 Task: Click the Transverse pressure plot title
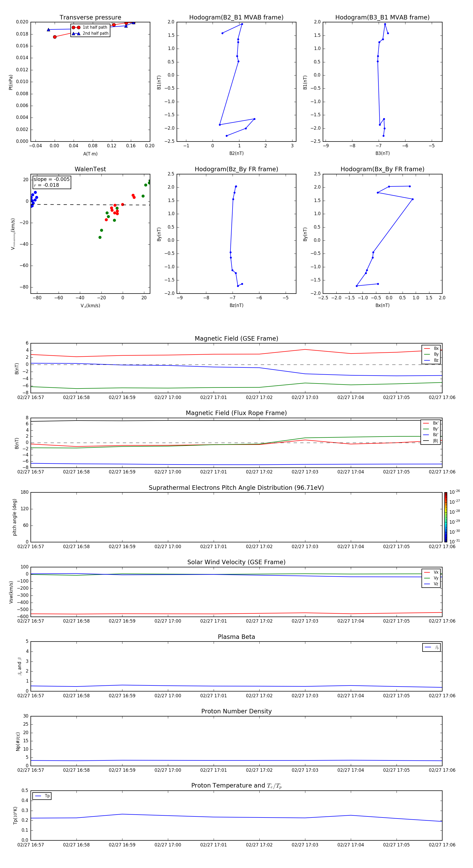pos(90,18)
